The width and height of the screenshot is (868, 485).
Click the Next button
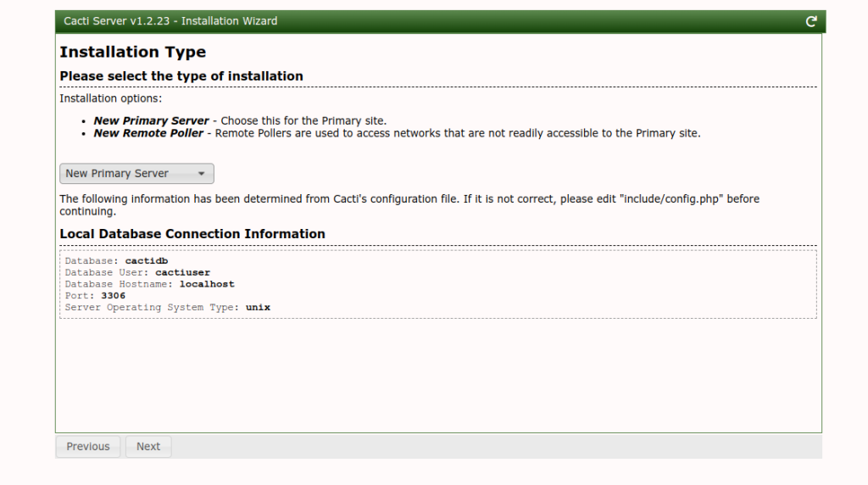coord(148,446)
